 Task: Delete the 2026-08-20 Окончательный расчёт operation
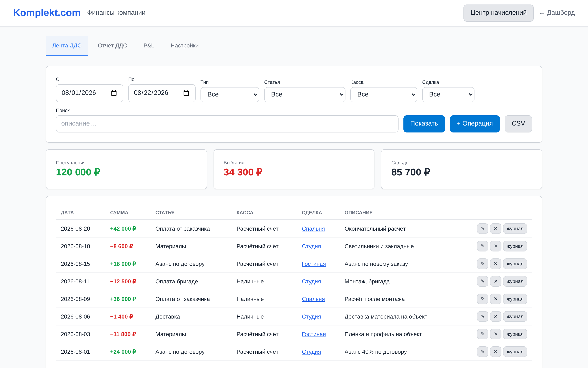point(496,229)
